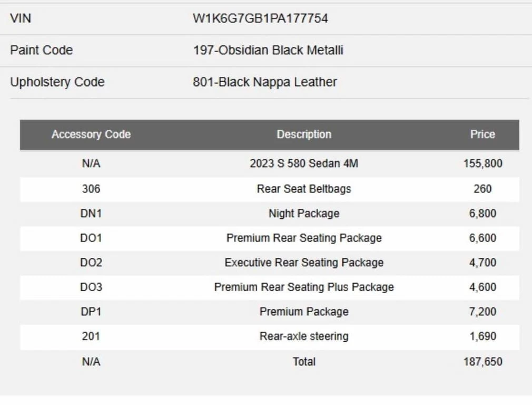Click the Price column header
The image size is (532, 405).
coord(482,134)
